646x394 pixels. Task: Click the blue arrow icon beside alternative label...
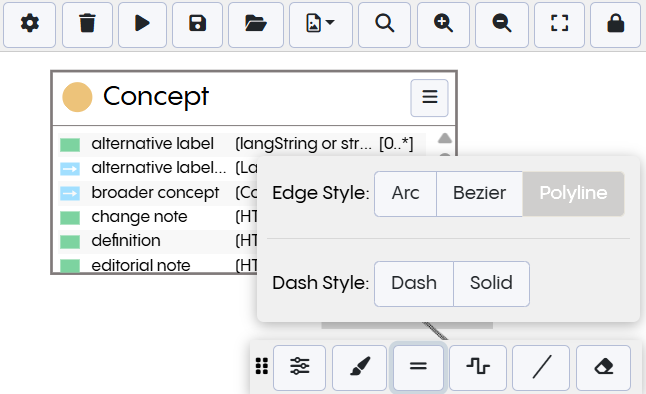70,169
